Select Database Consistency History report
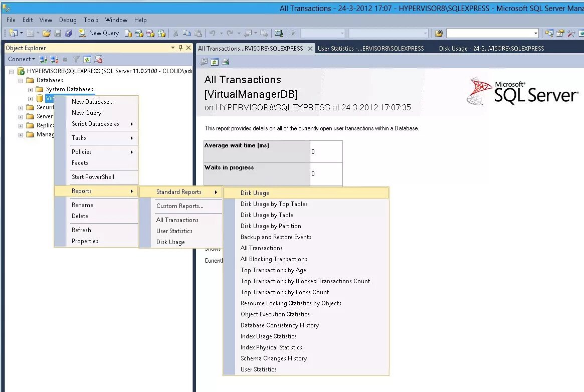The image size is (584, 392). [x=306, y=325]
